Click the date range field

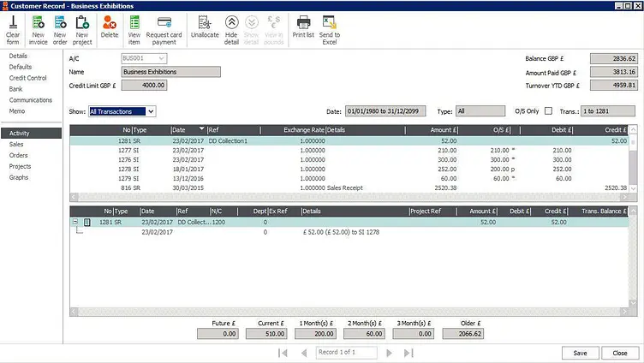coord(385,111)
